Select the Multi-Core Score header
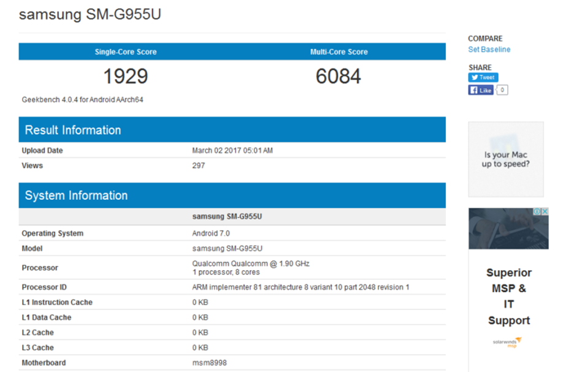This screenshot has width=588, height=372. pos(339,52)
